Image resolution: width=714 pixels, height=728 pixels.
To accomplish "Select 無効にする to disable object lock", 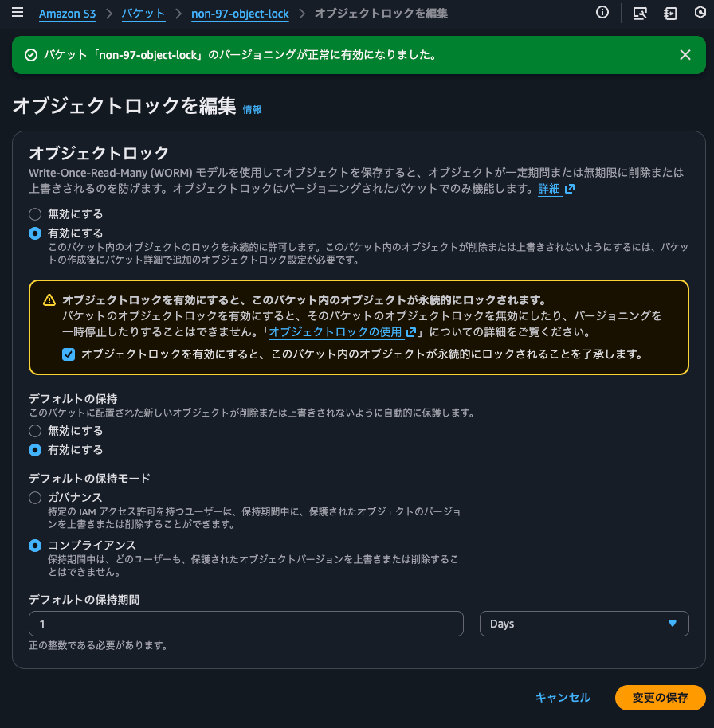I will point(34,213).
